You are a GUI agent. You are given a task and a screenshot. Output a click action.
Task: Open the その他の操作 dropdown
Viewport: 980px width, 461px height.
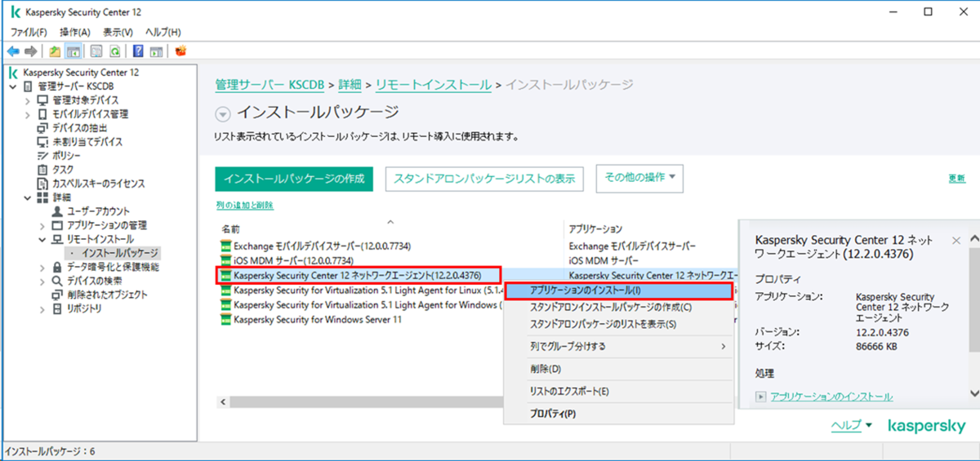pos(639,178)
